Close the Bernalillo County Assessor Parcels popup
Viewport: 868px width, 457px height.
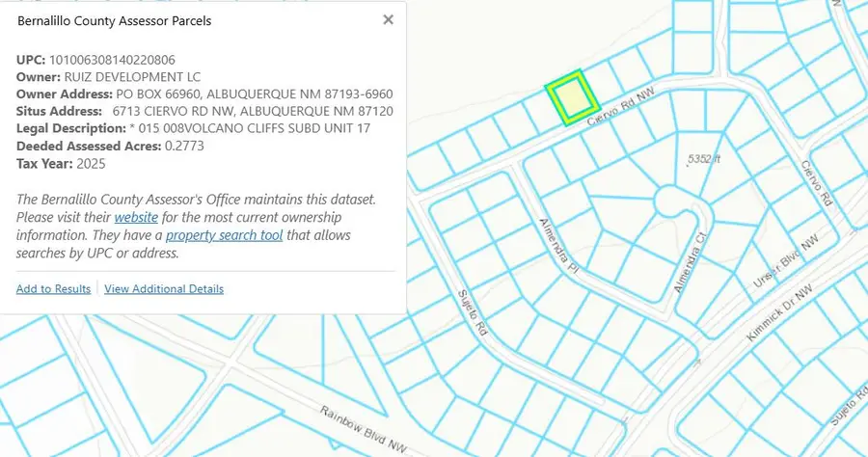tap(388, 20)
